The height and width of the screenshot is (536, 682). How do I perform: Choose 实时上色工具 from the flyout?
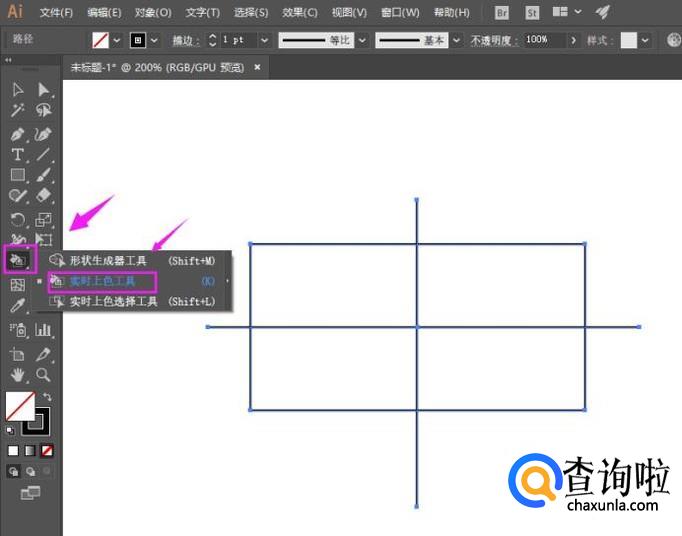tap(132, 281)
